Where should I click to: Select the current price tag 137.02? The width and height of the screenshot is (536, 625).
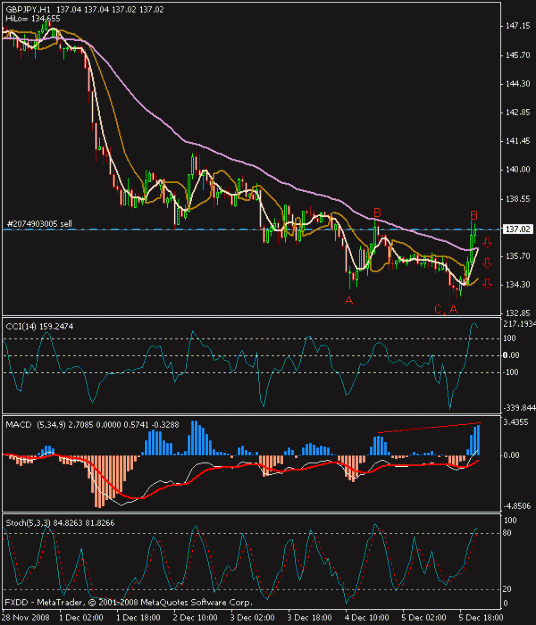tap(518, 229)
